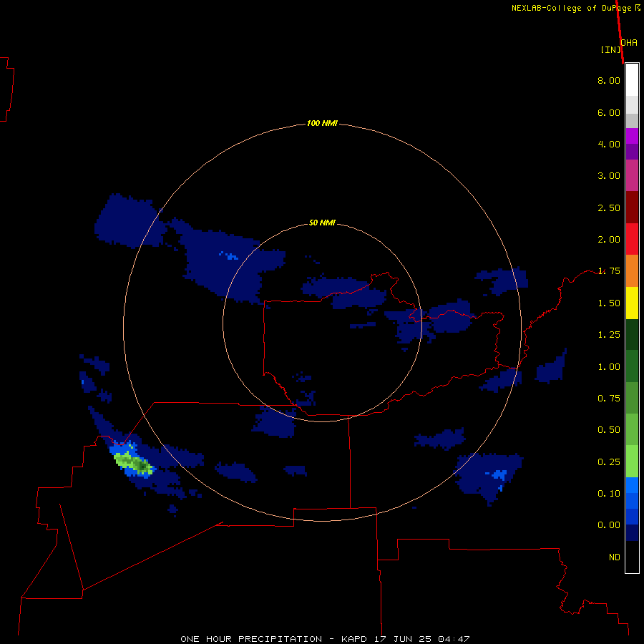
Task: Click the 0.00 legend value
Action: (x=609, y=525)
